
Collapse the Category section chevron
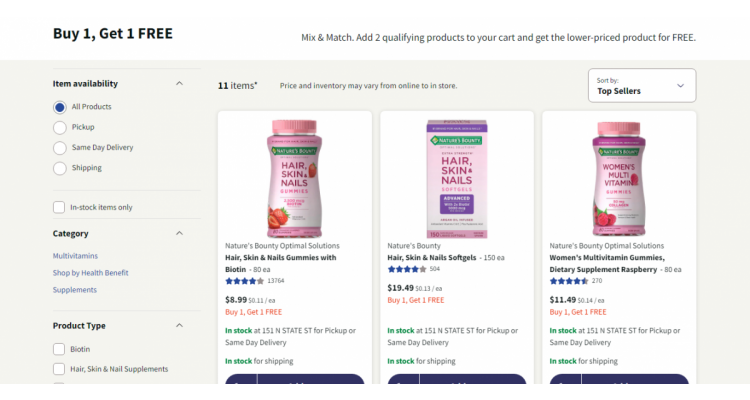(x=179, y=233)
